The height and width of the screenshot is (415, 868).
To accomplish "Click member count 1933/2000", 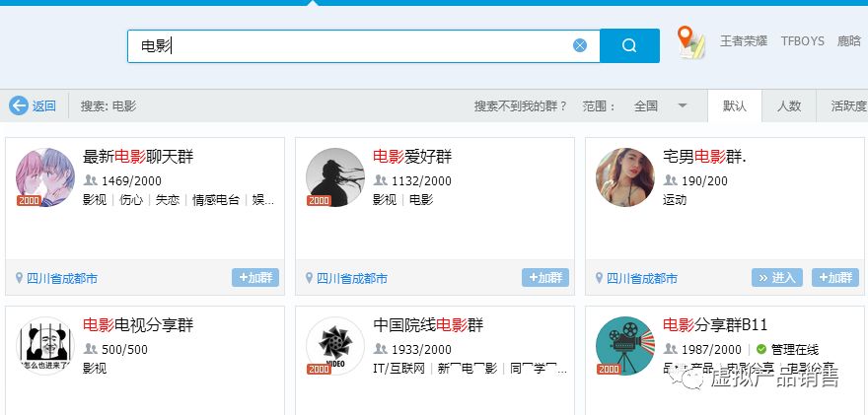I will click(x=421, y=349).
